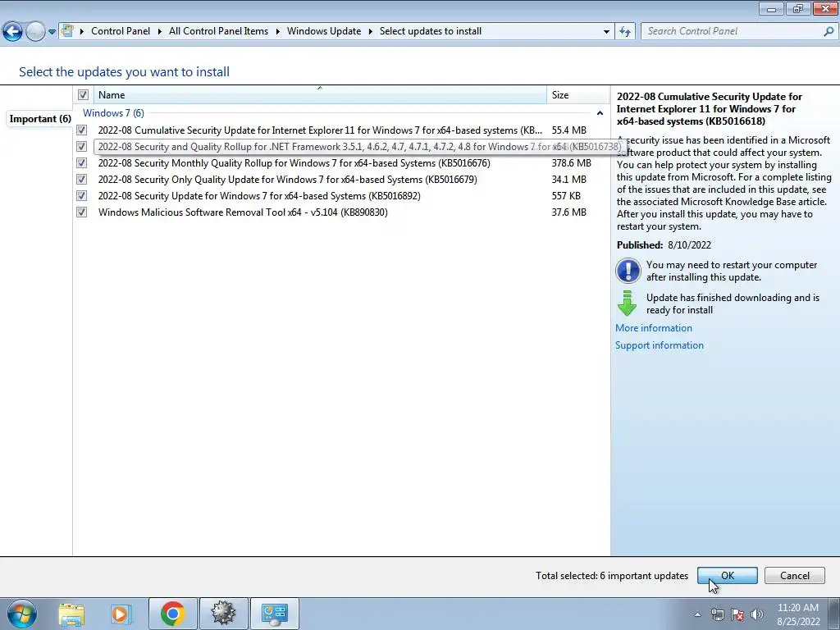
Task: Uncheck Internet Explorer 11 Cumulative update checkbox
Action: pyautogui.click(x=81, y=130)
